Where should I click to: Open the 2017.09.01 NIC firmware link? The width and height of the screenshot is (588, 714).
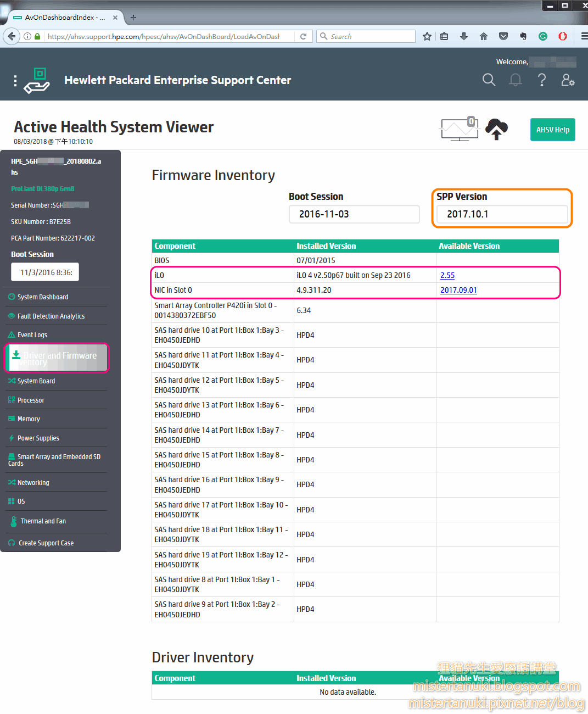click(x=458, y=290)
